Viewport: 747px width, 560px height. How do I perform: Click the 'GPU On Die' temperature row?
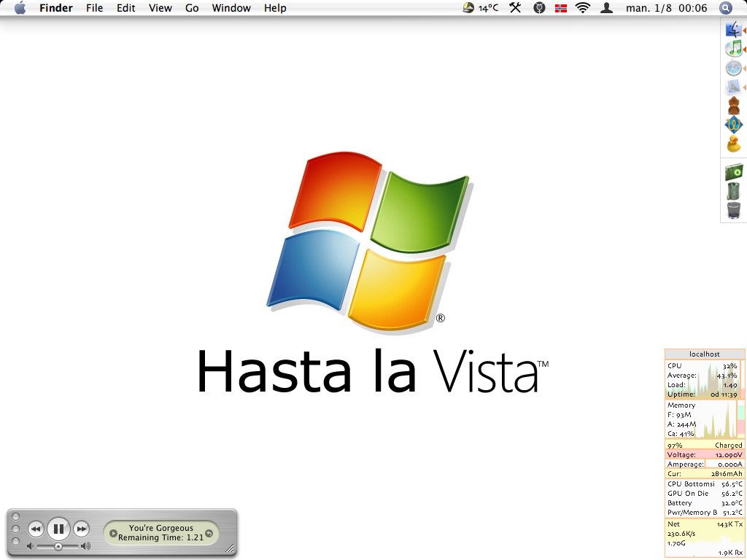(705, 494)
